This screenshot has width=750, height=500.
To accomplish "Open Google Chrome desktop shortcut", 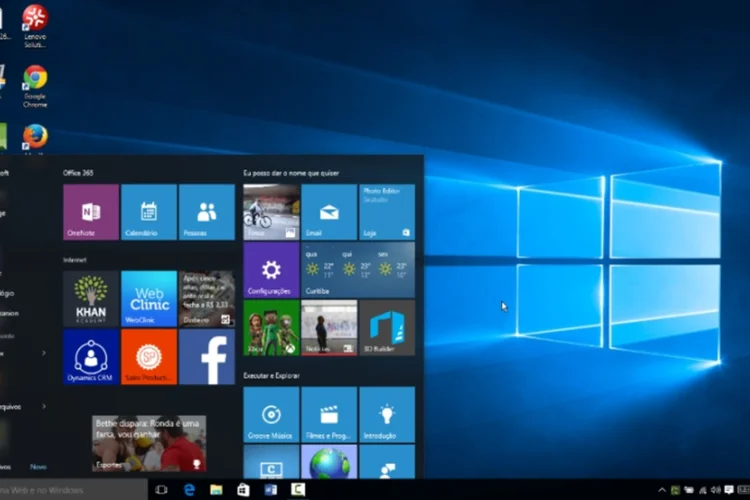I will (x=35, y=86).
